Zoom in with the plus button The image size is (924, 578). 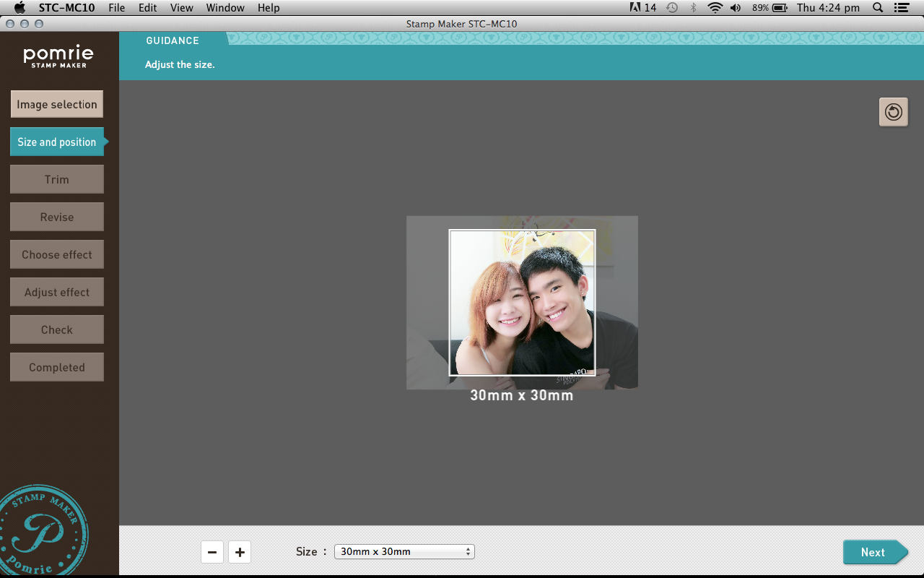(240, 552)
